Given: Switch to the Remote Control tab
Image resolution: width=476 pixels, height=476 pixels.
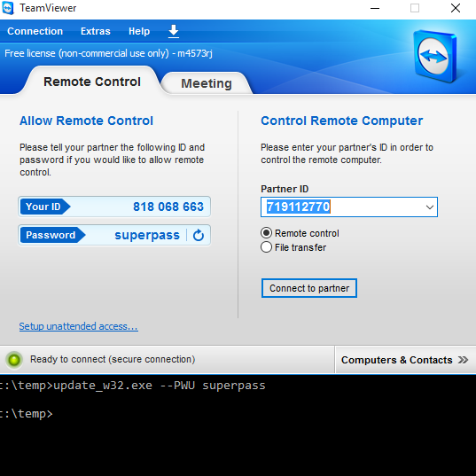Looking at the screenshot, I should [92, 82].
